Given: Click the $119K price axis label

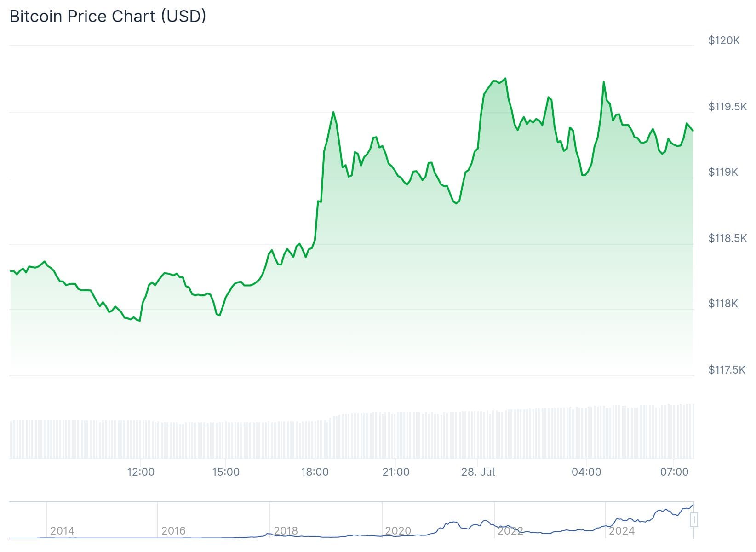Looking at the screenshot, I should (723, 172).
